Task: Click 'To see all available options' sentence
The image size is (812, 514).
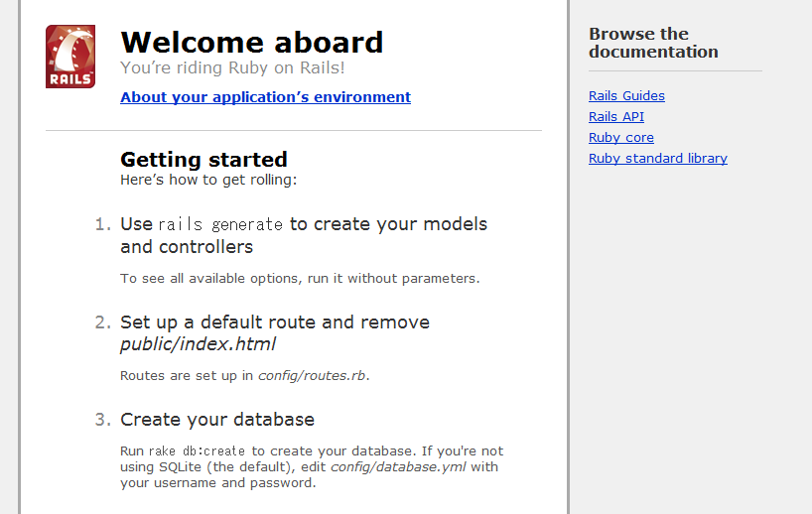Action: pyautogui.click(x=300, y=279)
